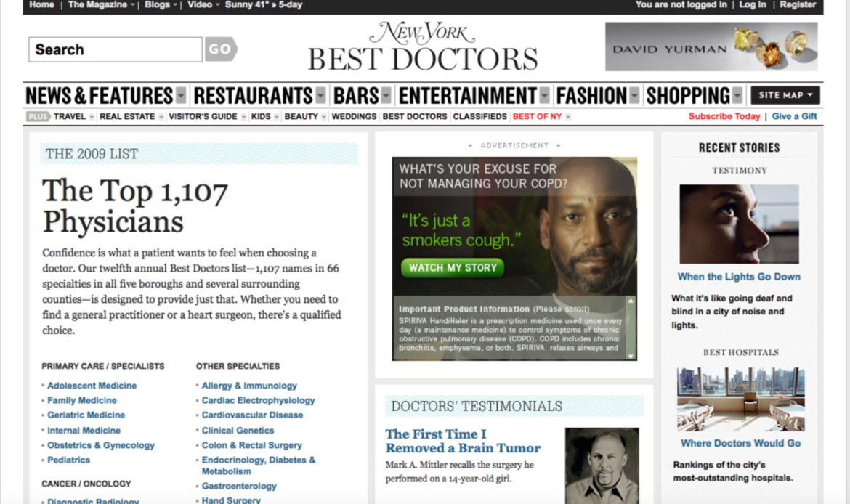Open the News & Features section
850x504 pixels.
tap(100, 96)
